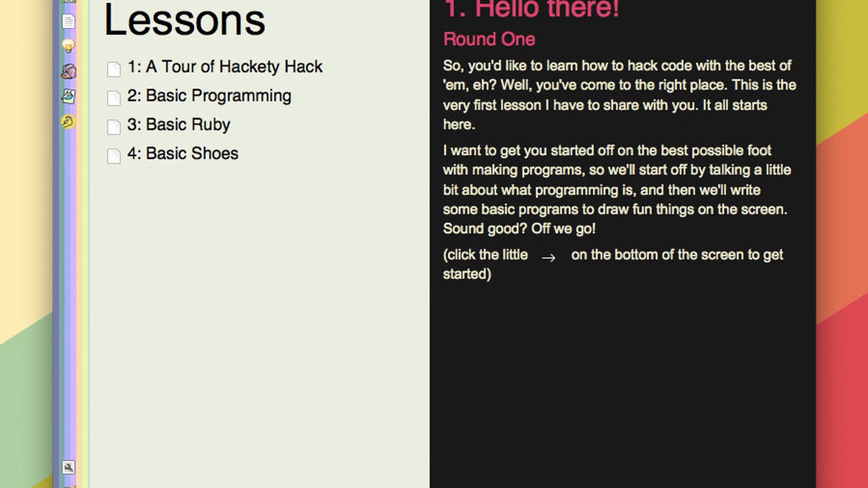The image size is (868, 488).
Task: Click page icon beside Basic Ruby
Action: 114,127
